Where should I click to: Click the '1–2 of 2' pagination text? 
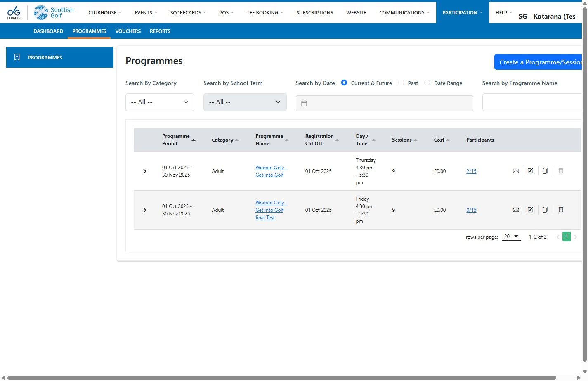point(538,237)
